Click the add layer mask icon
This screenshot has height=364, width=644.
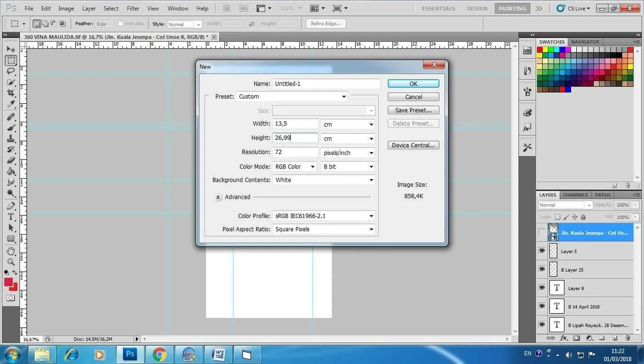coord(577,338)
